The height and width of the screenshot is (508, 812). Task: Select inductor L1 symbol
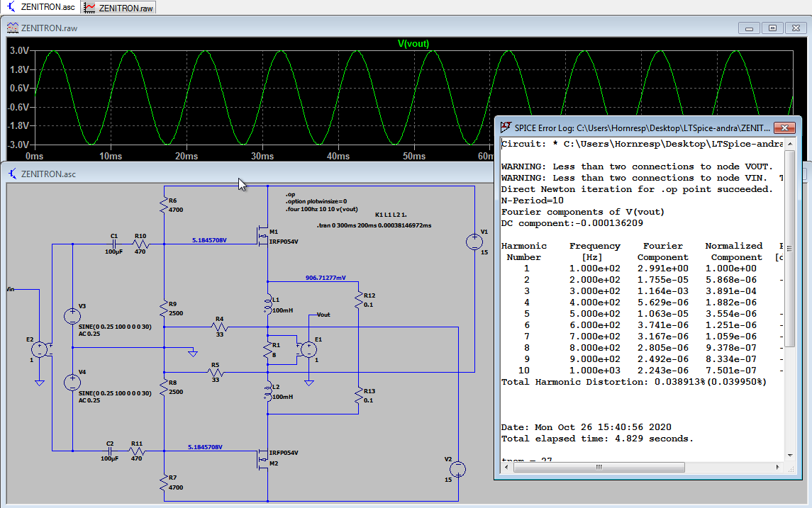268,304
